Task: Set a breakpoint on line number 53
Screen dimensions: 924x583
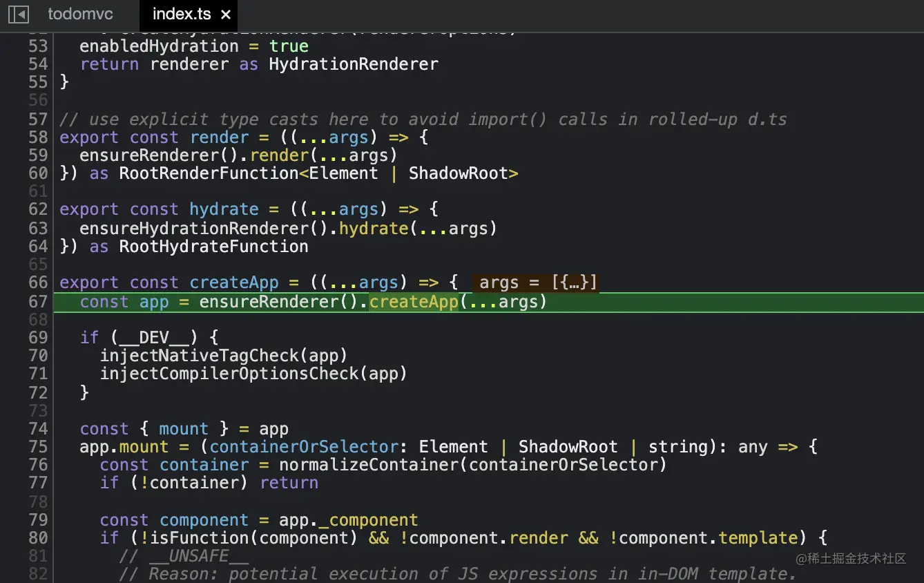Action: click(x=39, y=46)
